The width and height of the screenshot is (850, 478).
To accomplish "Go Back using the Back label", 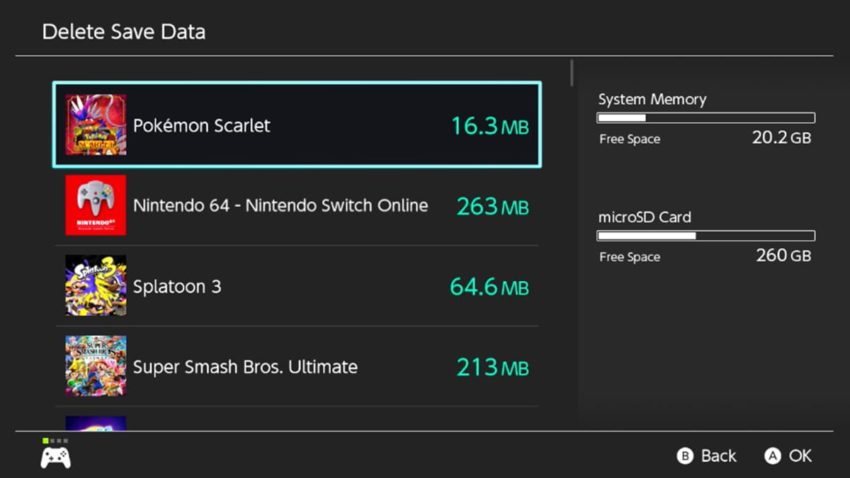I will (x=718, y=456).
